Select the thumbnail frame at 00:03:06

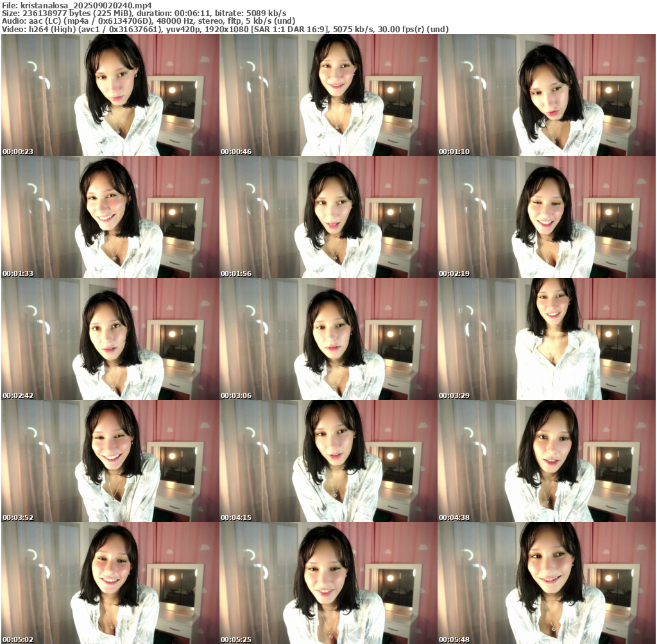tap(328, 339)
